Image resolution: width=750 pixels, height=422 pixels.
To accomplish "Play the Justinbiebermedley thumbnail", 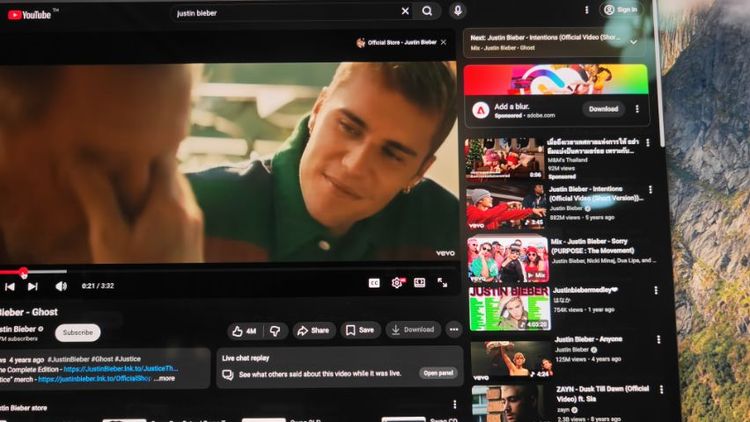I will pos(509,309).
